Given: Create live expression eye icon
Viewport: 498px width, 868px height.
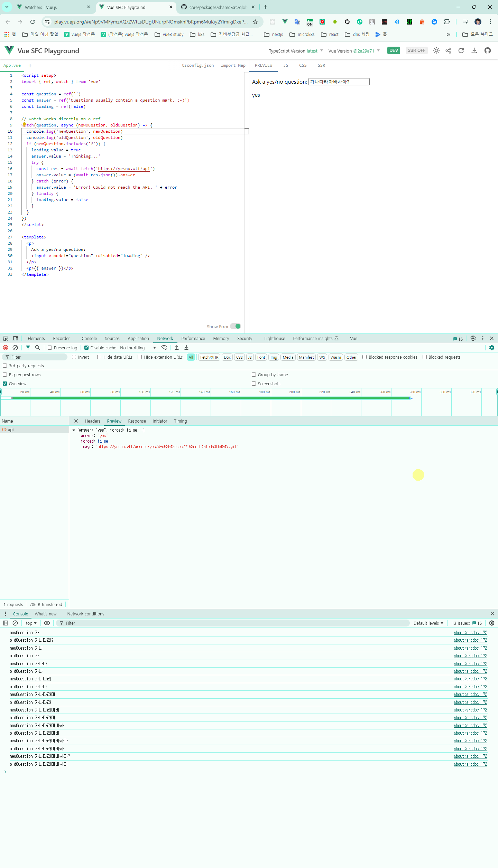Looking at the screenshot, I should 47,623.
